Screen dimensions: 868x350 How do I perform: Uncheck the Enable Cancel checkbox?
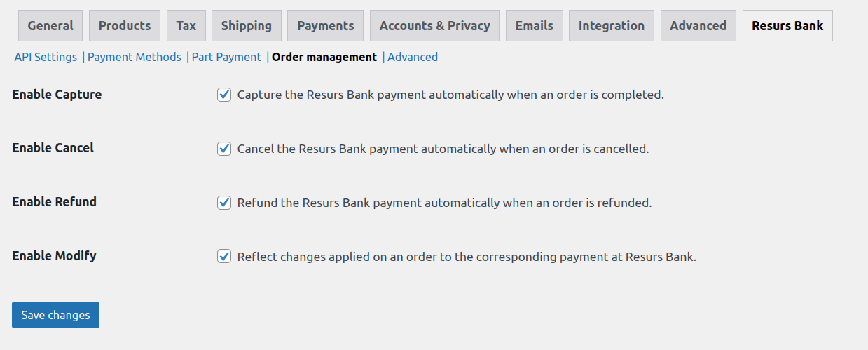[224, 149]
